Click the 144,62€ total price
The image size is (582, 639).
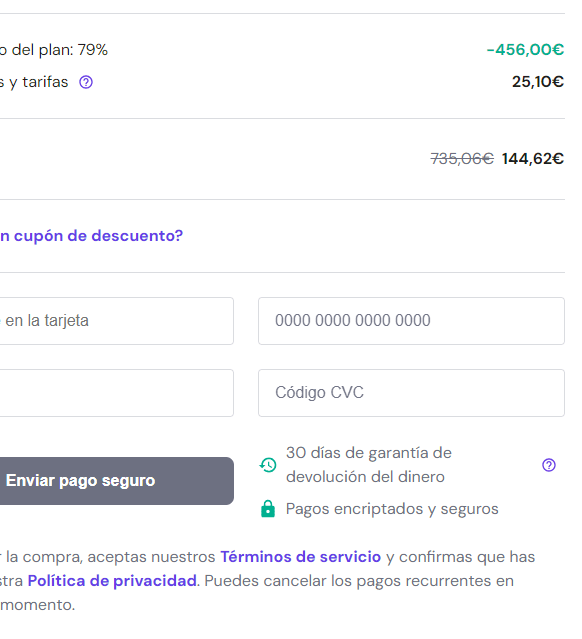(x=533, y=159)
